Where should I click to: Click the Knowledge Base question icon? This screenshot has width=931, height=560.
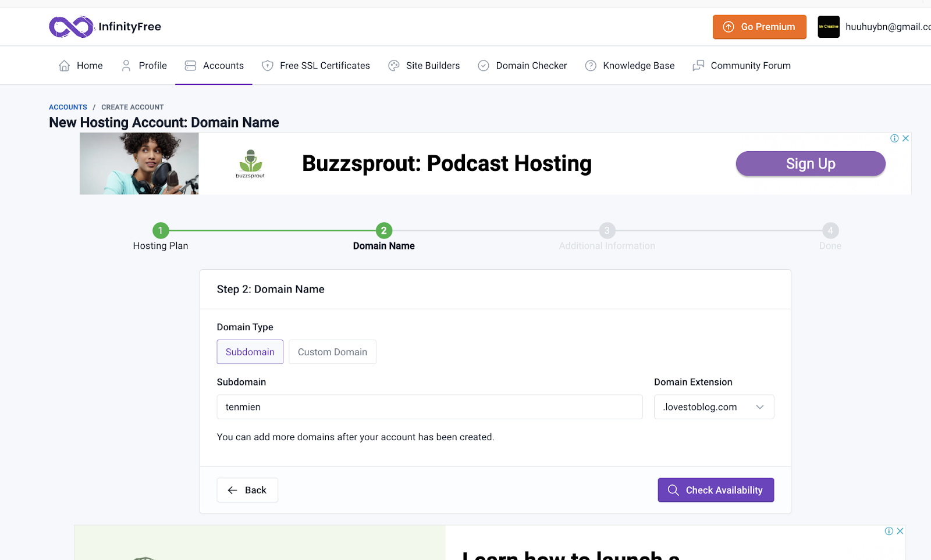click(591, 66)
